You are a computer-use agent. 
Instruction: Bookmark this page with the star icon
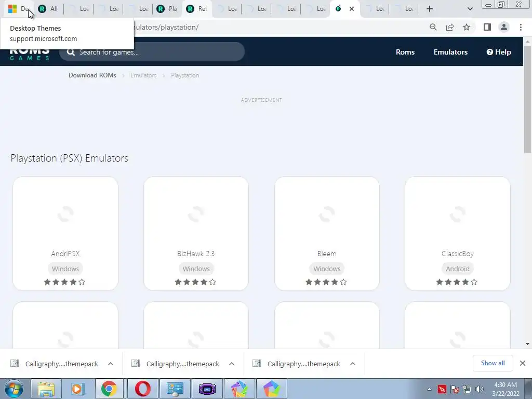[467, 27]
